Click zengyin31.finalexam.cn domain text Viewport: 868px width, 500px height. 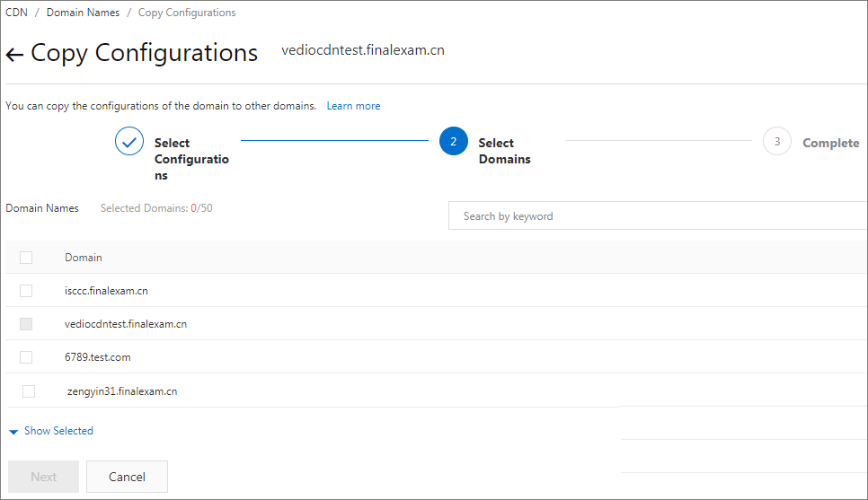tap(122, 391)
